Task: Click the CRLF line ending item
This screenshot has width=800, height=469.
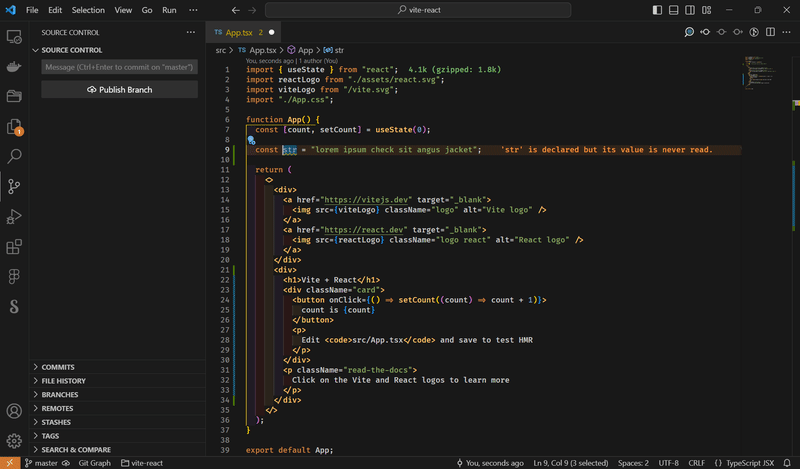Action: (696, 463)
